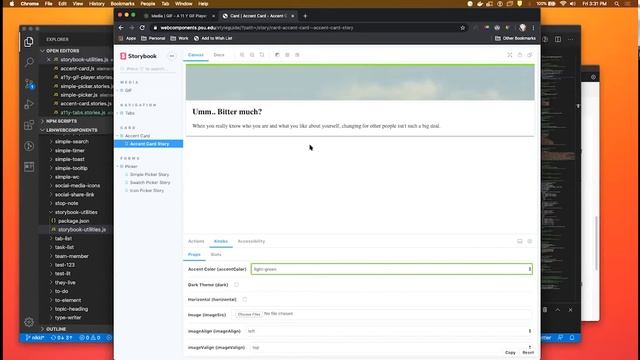The width and height of the screenshot is (640, 360).
Task: Click the Storybook zoom out icon
Action: (x=252, y=55)
